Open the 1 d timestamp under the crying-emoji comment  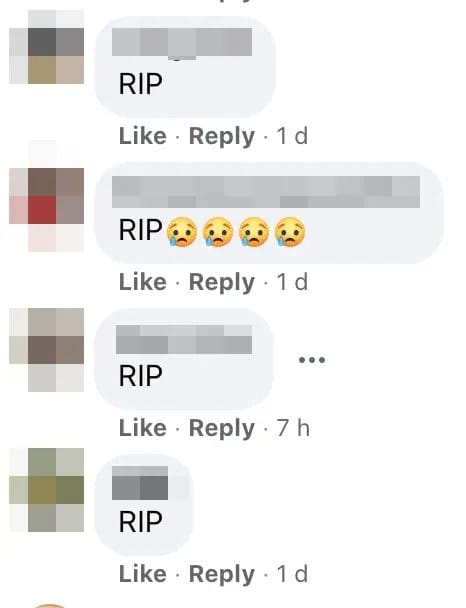coord(292,282)
